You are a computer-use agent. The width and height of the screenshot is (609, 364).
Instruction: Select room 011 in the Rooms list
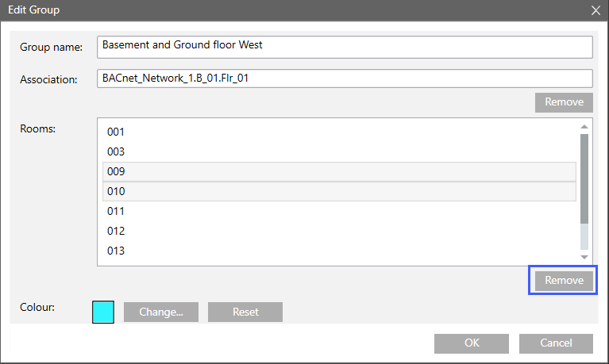coord(116,212)
